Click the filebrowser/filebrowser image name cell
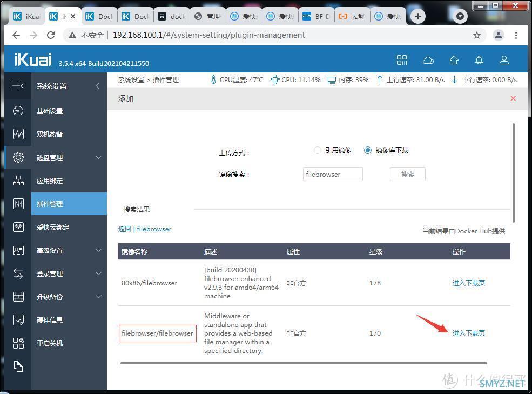Screen dimensions: 532x394 tap(157, 333)
